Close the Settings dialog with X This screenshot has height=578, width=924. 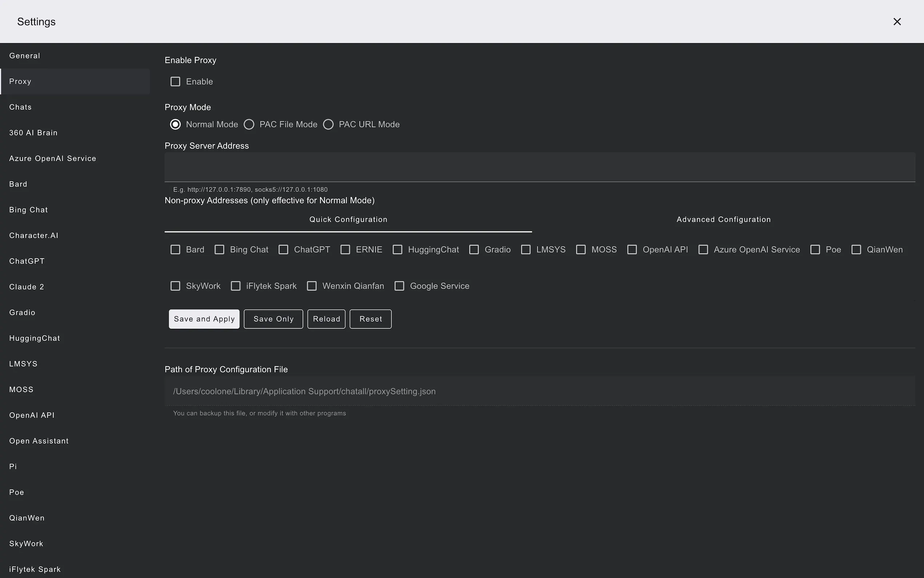point(897,22)
